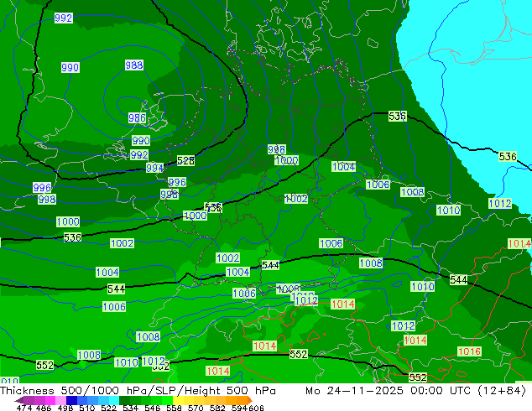Click the map title 'Thickness 500/1000 hPa/SLP/Height 500 hPa'

tap(138, 391)
